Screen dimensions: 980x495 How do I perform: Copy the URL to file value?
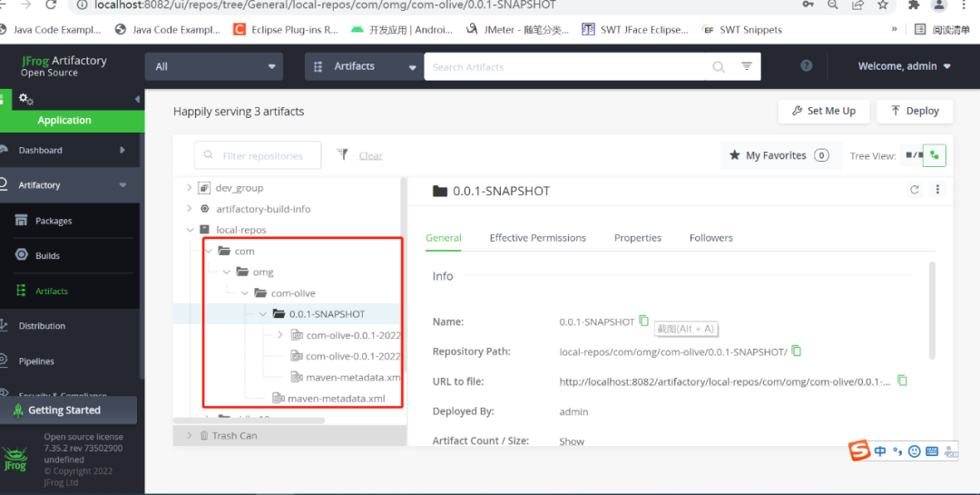pos(902,381)
